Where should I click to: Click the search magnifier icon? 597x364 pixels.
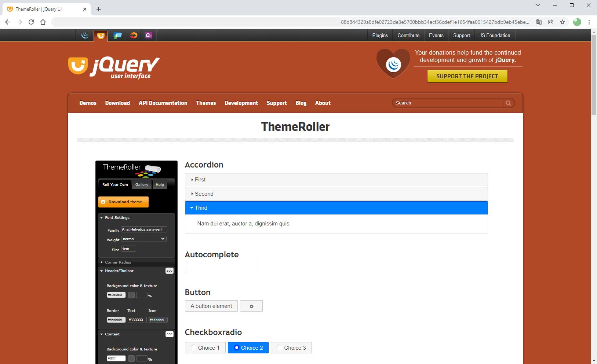pyautogui.click(x=508, y=103)
